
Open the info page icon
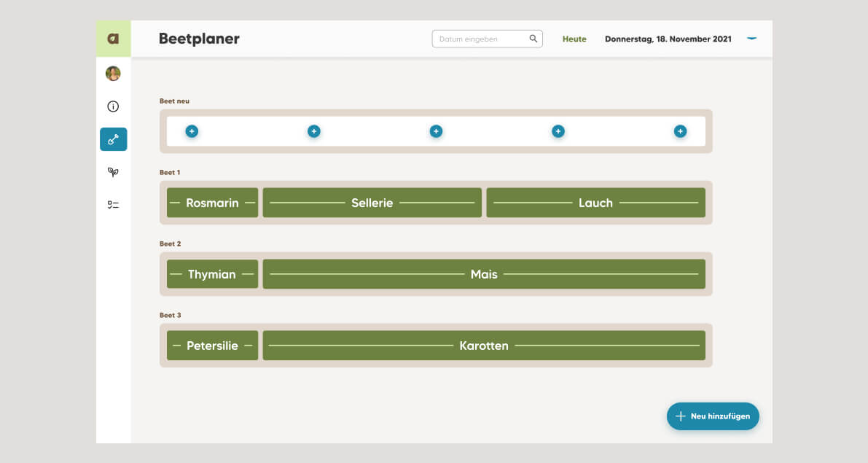pyautogui.click(x=113, y=106)
